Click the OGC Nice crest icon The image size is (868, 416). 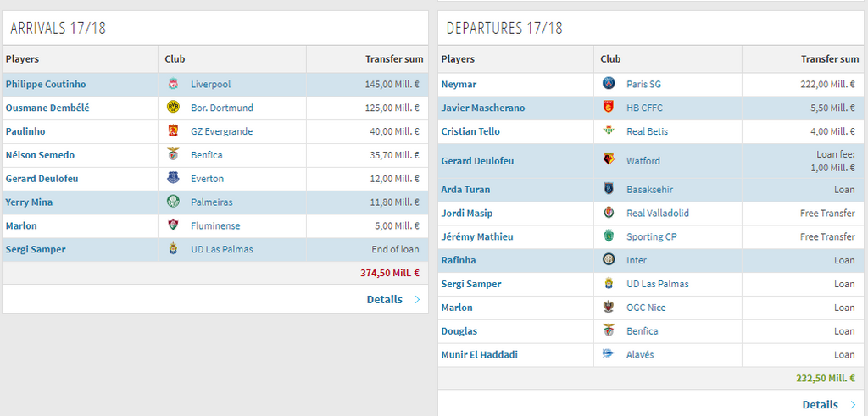(609, 308)
